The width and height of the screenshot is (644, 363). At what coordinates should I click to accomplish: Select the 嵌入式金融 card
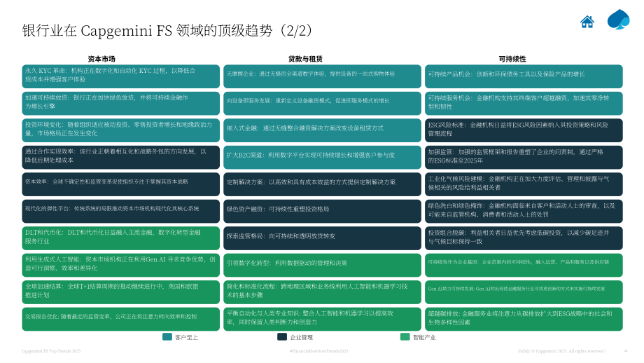(x=323, y=130)
